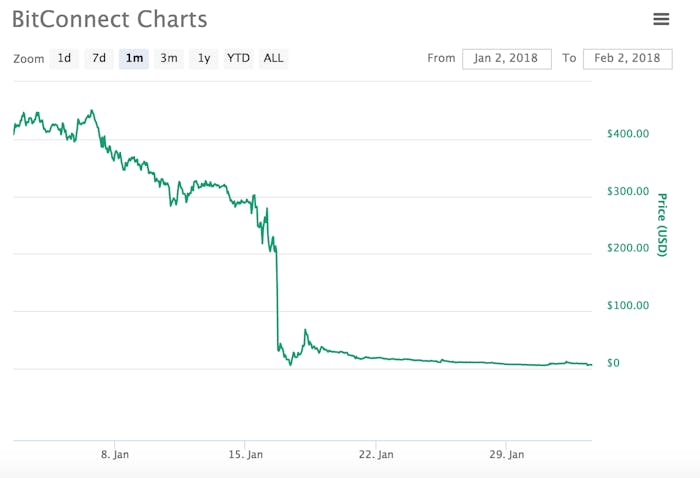This screenshot has height=478, width=700.
Task: Select the 1m zoom range
Action: (x=133, y=58)
